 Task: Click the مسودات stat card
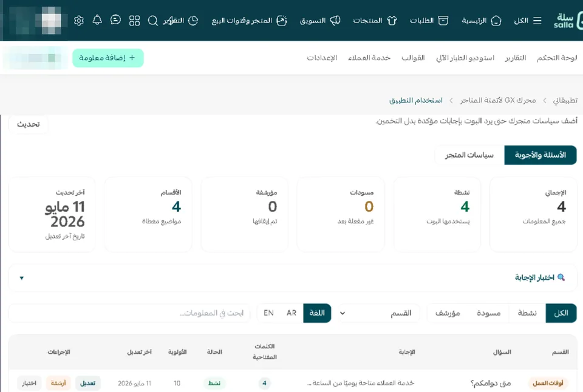coord(341,215)
